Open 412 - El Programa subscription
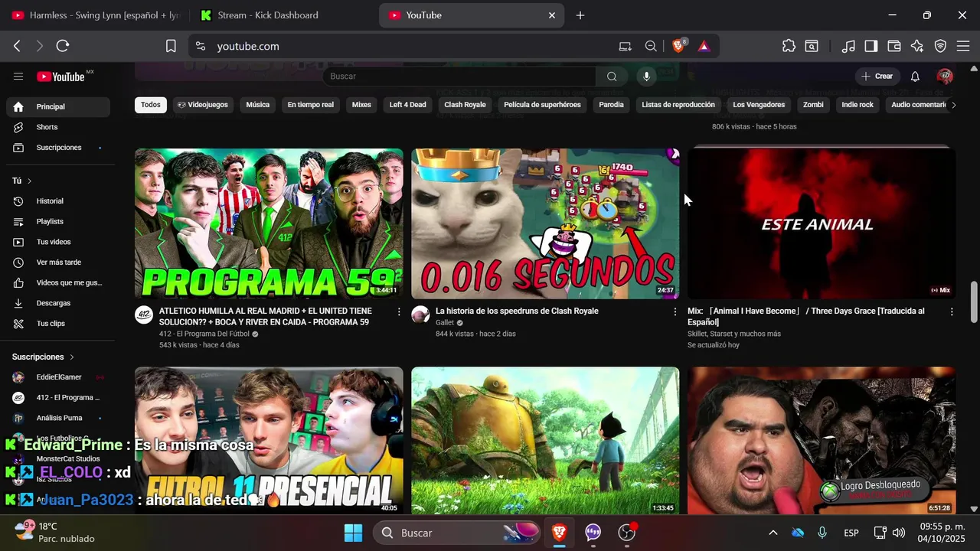Viewport: 980px width, 551px height. pyautogui.click(x=58, y=397)
